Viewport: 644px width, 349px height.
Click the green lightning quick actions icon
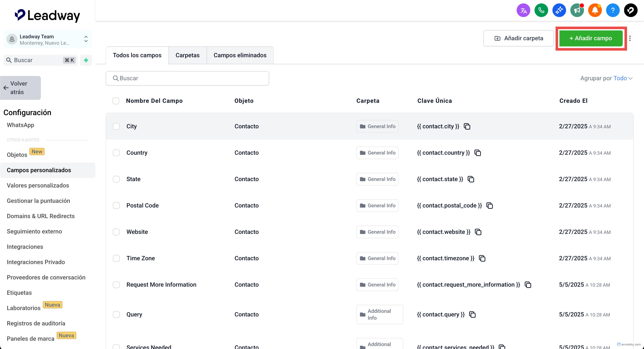click(x=86, y=60)
